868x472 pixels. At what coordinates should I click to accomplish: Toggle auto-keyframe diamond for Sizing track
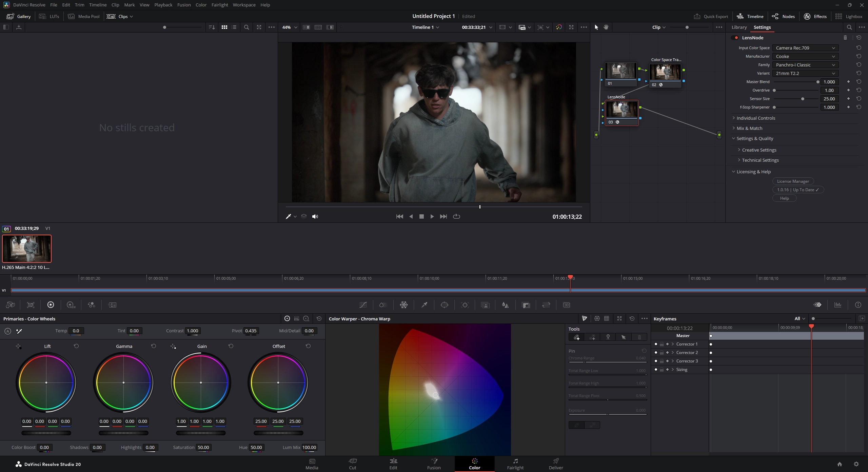coord(667,369)
